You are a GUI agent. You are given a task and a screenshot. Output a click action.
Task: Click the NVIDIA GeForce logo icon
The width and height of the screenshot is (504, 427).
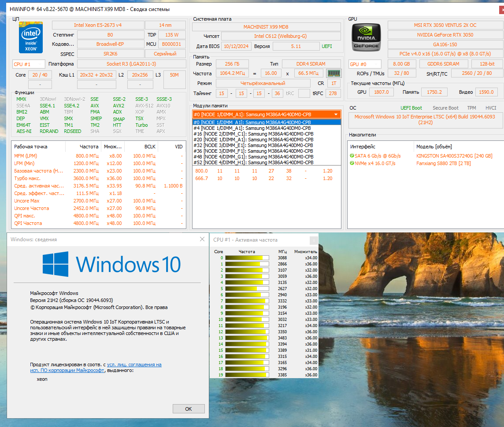[x=366, y=37]
